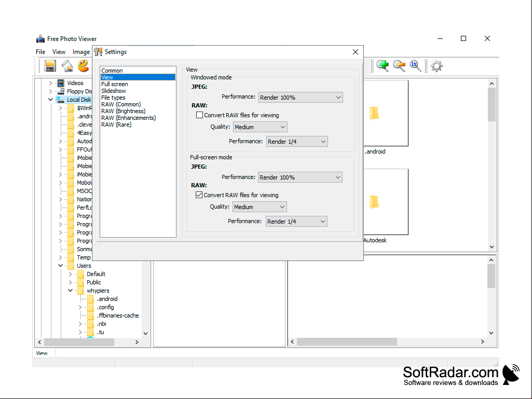Maximize the Free Photo Viewer window

coord(463,38)
